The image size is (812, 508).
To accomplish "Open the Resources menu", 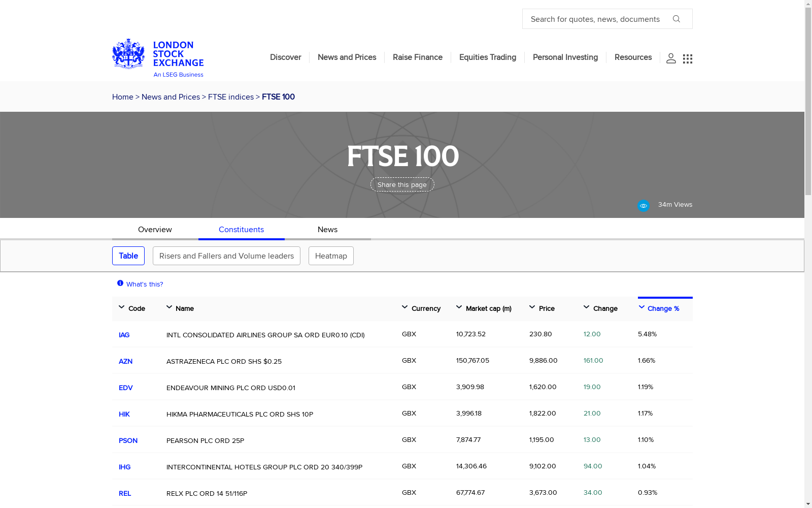I will click(633, 57).
